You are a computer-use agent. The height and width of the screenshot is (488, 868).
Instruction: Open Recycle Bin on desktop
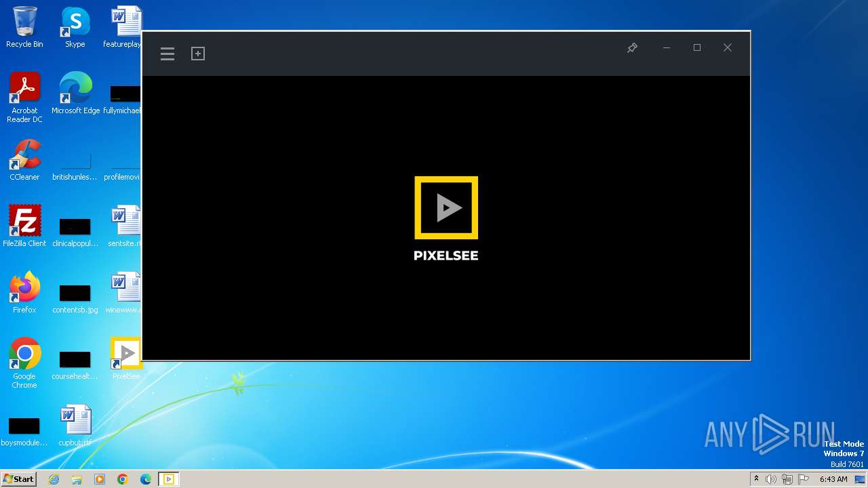coord(24,27)
